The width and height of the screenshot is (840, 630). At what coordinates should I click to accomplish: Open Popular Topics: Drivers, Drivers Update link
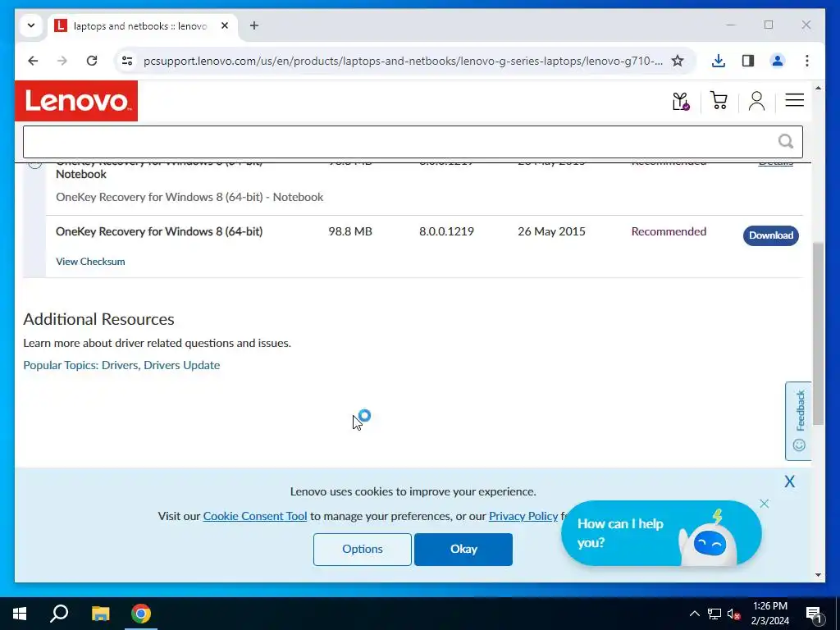(121, 365)
